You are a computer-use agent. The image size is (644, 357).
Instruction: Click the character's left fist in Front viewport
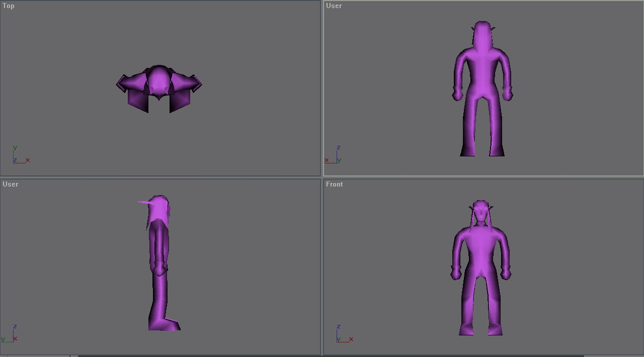[x=506, y=274]
